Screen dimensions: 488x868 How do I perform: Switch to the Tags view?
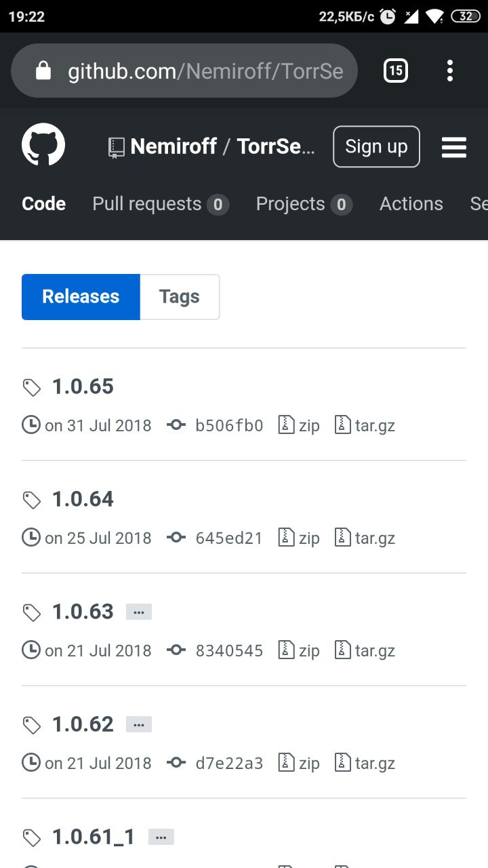pos(180,296)
